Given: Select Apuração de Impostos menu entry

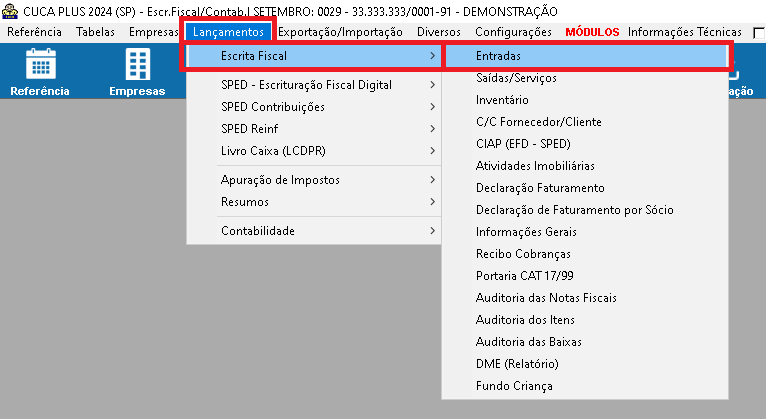Looking at the screenshot, I should coord(314,180).
